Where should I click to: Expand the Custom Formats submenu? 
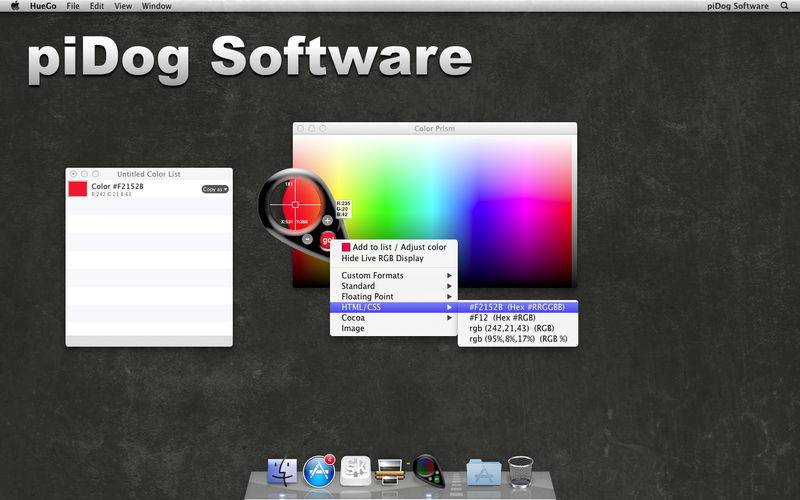[394, 276]
